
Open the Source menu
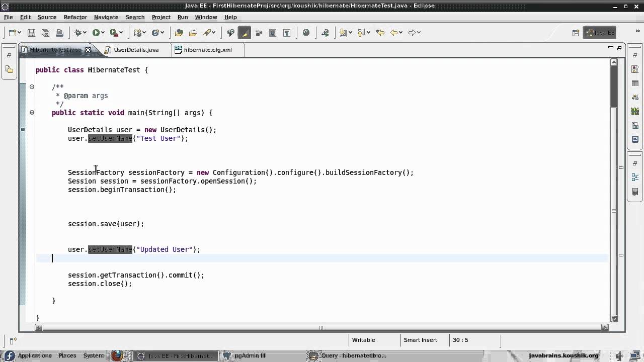click(47, 17)
